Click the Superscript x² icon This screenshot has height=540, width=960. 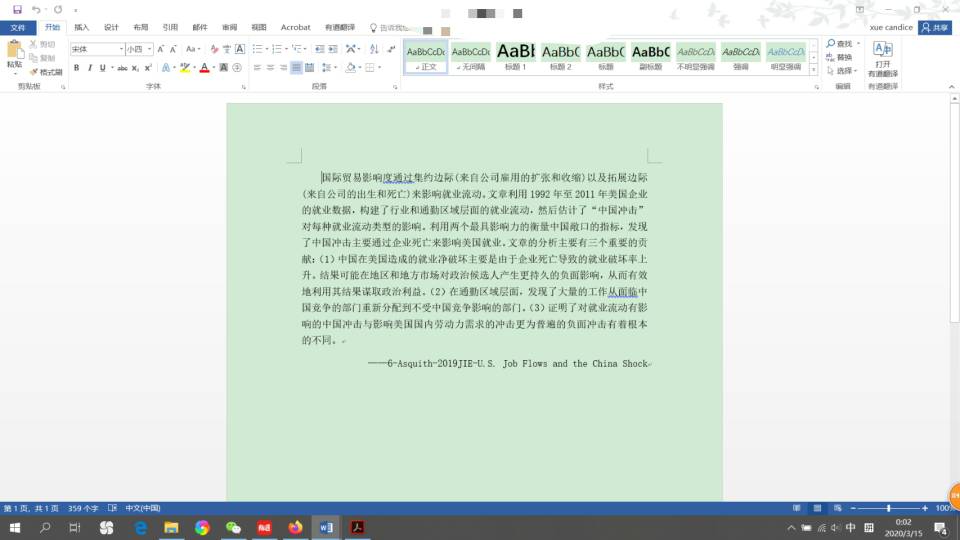(x=148, y=68)
